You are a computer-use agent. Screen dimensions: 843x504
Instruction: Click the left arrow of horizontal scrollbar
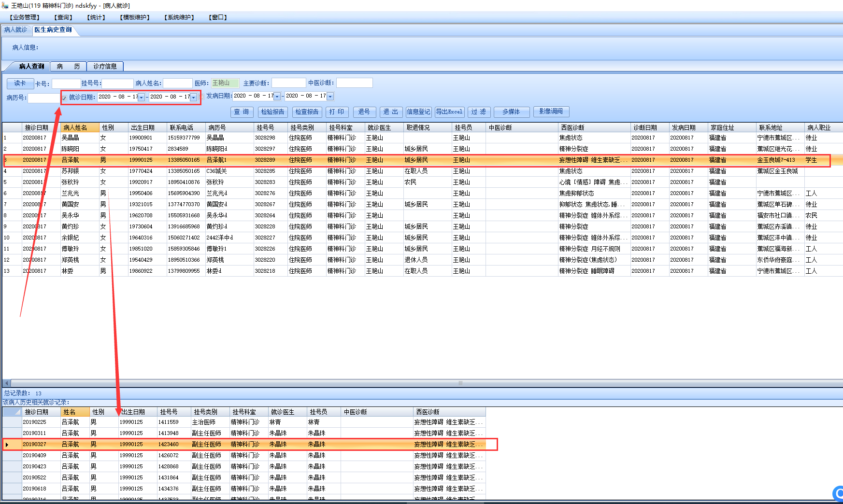pyautogui.click(x=6, y=383)
